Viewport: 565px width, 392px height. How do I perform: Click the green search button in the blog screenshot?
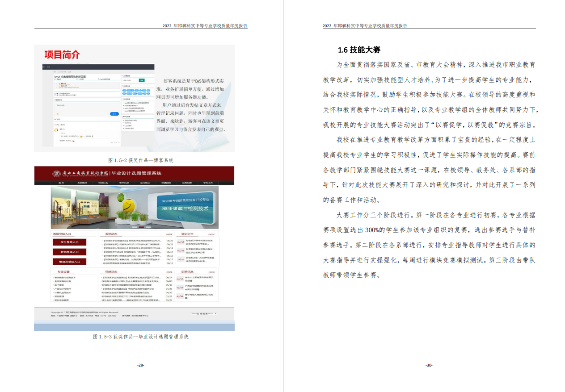pos(142,80)
